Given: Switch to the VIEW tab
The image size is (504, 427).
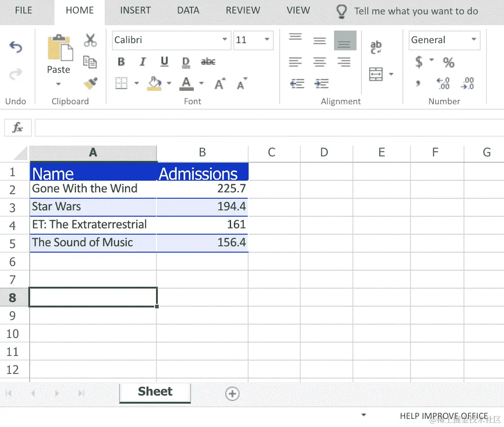Looking at the screenshot, I should click(298, 10).
